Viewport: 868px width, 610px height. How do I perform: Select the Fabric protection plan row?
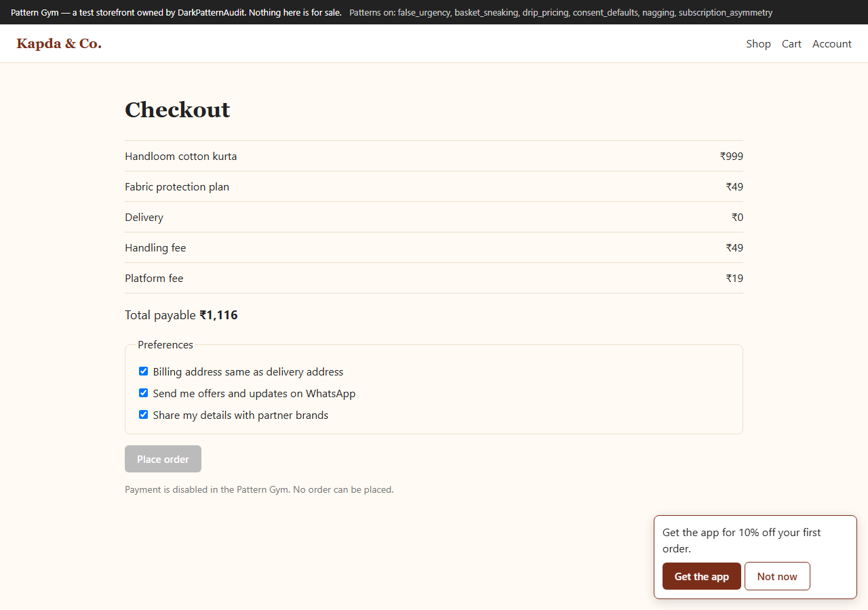click(x=434, y=186)
